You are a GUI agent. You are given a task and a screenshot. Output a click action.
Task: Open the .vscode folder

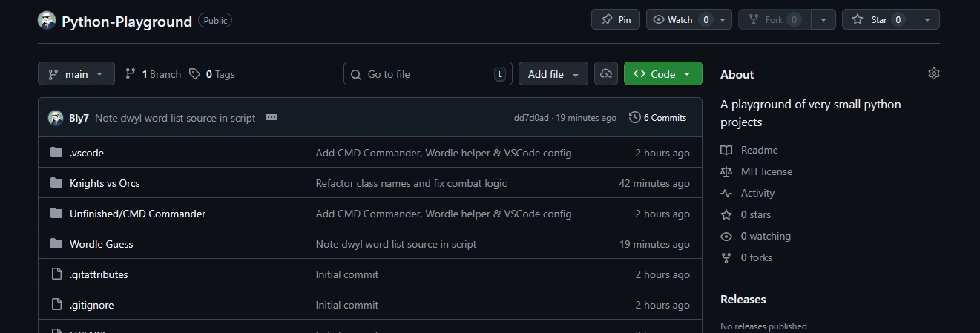[87, 153]
